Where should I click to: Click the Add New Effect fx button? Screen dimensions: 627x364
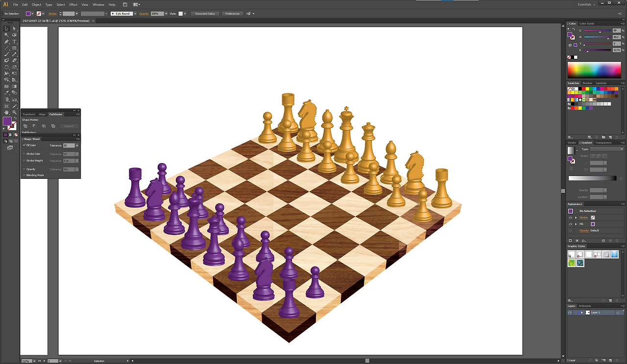(584, 241)
